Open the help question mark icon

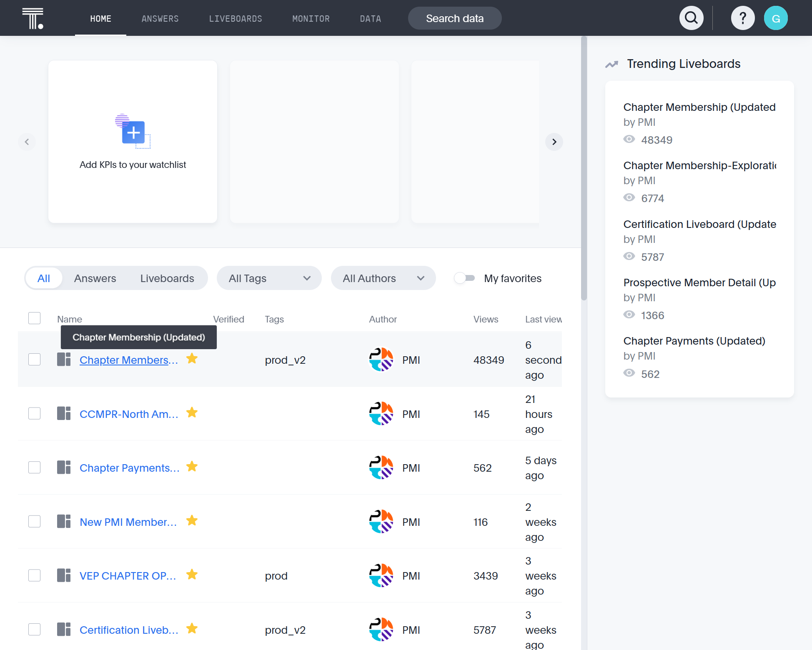coord(743,18)
